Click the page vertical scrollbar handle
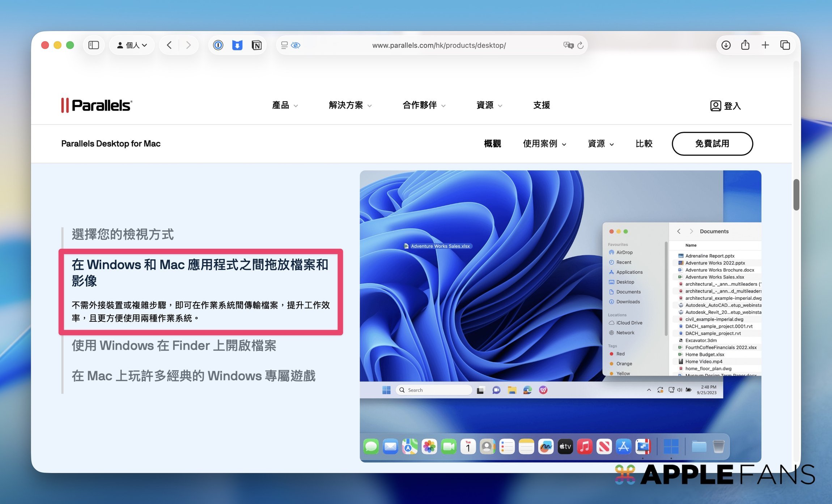The height and width of the screenshot is (504, 832). pos(796,195)
